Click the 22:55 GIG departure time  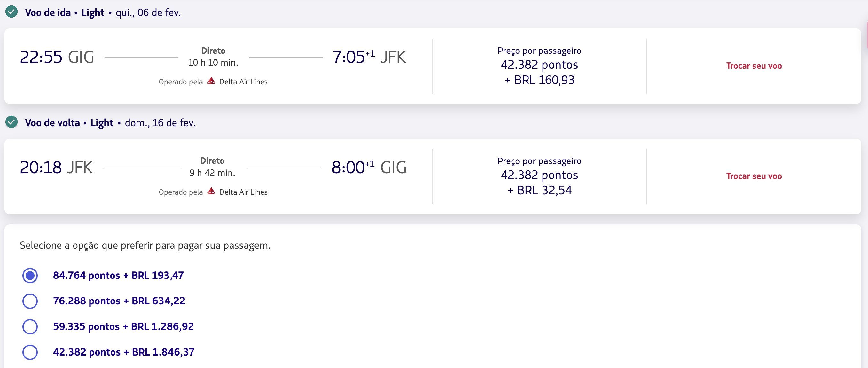coord(57,57)
